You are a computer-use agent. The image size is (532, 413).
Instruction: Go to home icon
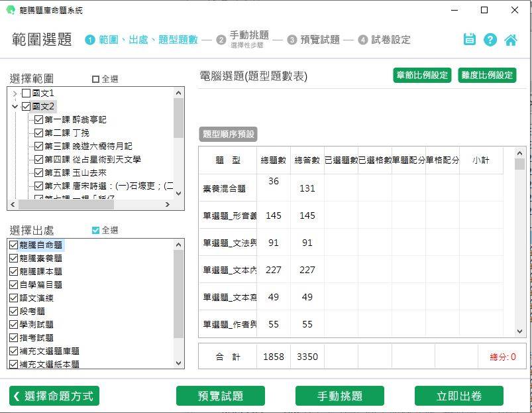tap(511, 40)
